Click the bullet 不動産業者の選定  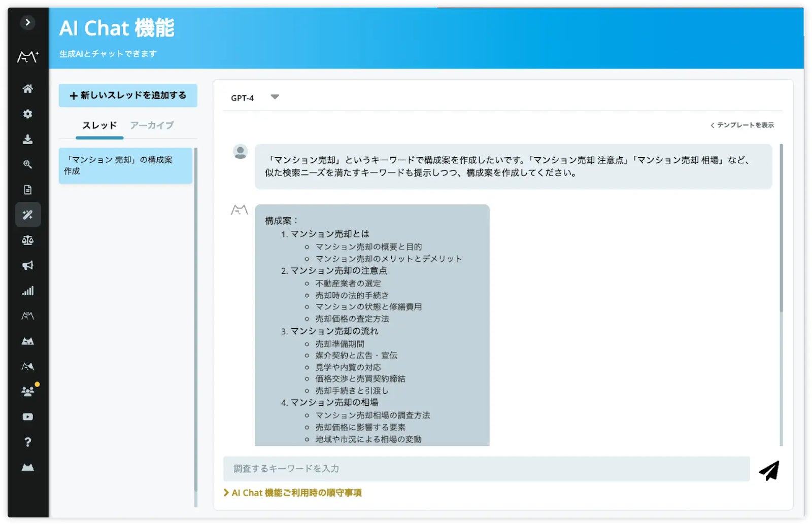point(348,284)
